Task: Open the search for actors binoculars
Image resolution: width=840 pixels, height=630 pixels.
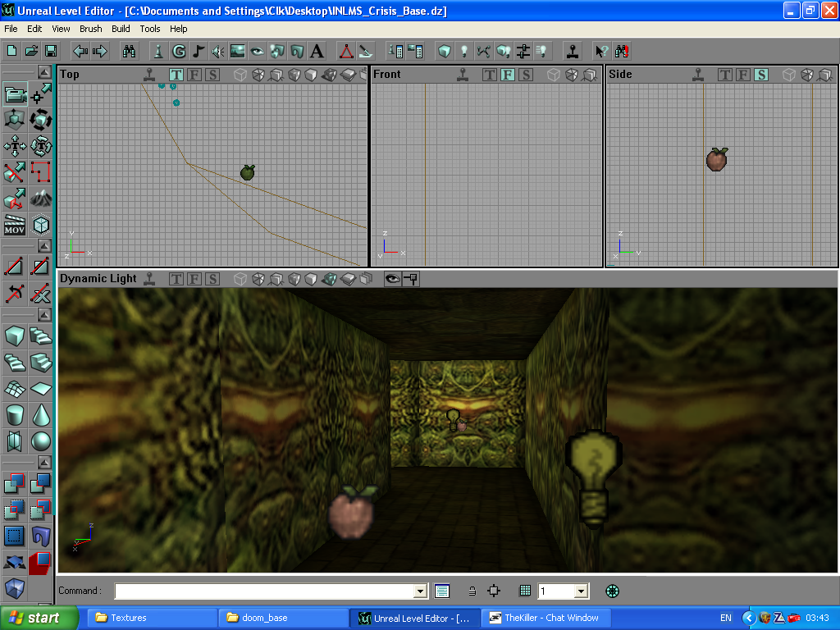Action: pos(130,51)
